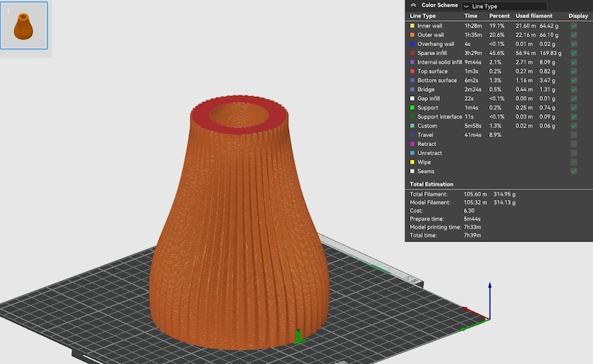Toggle Support display checkbox
The height and width of the screenshot is (364, 593).
574,107
